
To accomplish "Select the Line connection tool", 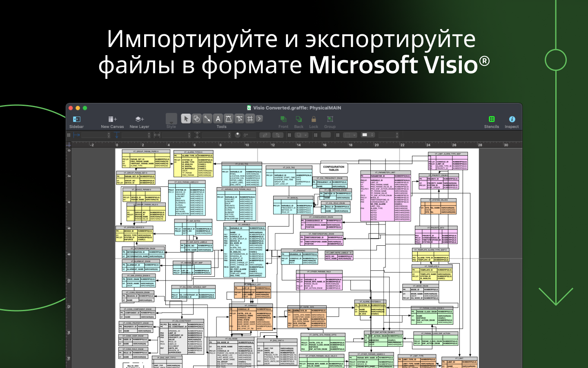I will (x=207, y=119).
